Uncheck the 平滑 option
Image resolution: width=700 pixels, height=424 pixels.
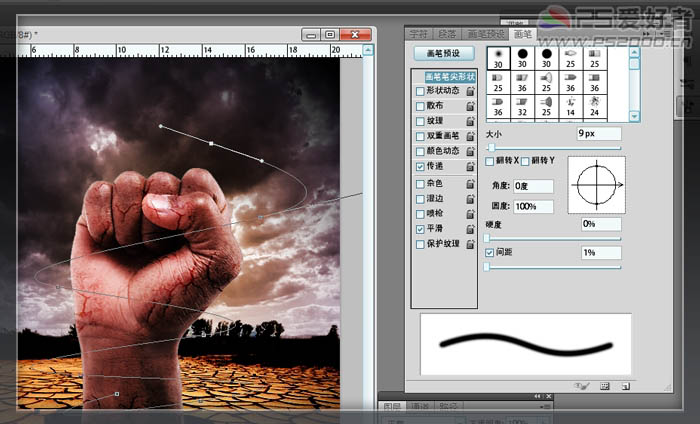[420, 229]
